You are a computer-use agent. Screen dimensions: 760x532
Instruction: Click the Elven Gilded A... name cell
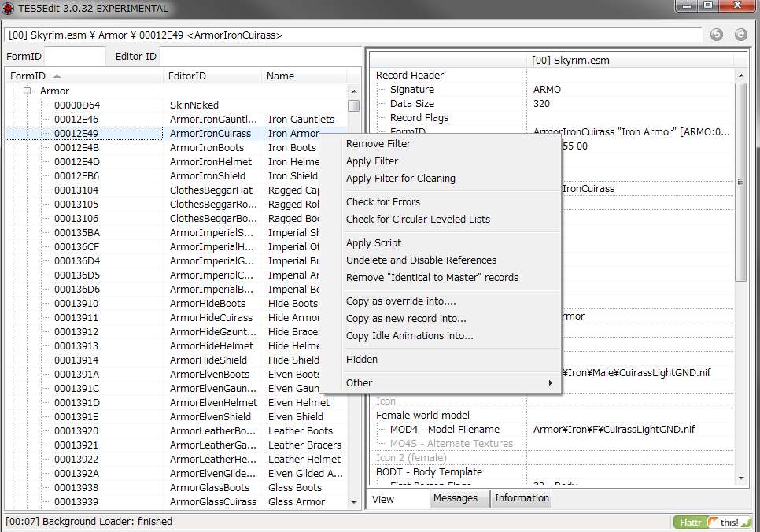305,473
